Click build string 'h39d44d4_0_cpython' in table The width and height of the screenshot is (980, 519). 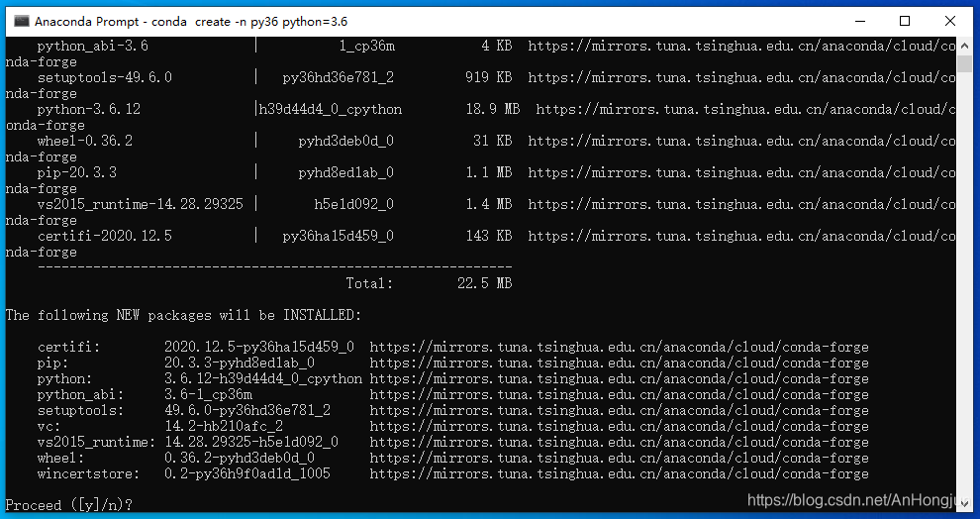tap(330, 109)
